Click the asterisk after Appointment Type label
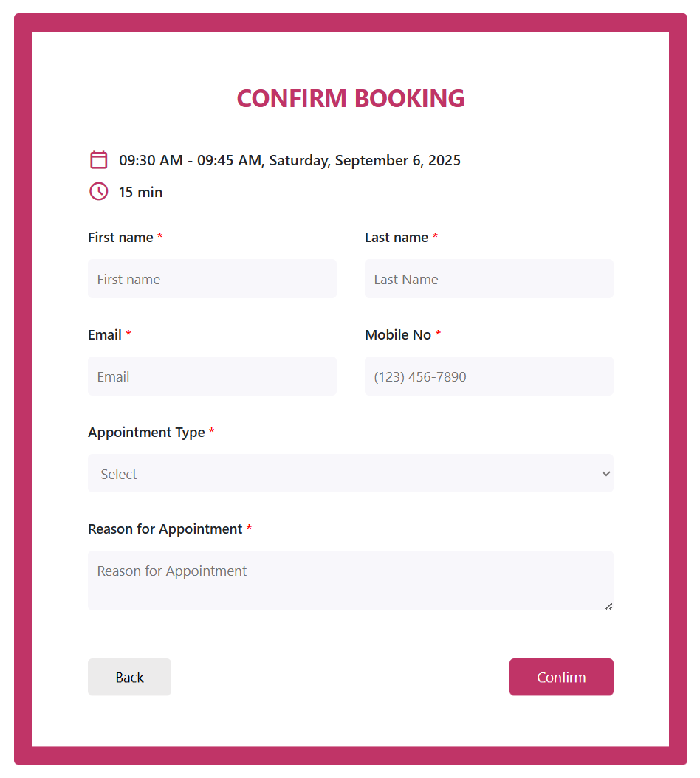This screenshot has height=778, width=700. (x=212, y=431)
